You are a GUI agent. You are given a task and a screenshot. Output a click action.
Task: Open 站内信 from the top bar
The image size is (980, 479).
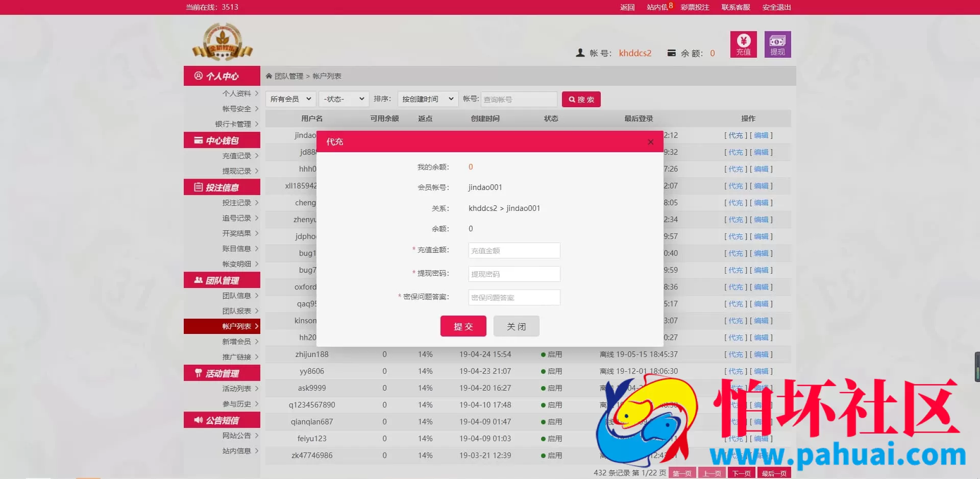(657, 7)
